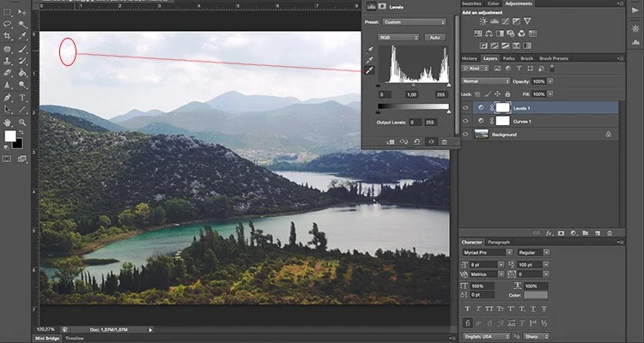The height and width of the screenshot is (343, 644).
Task: Open the Normal blend mode dropdown
Action: coord(485,81)
